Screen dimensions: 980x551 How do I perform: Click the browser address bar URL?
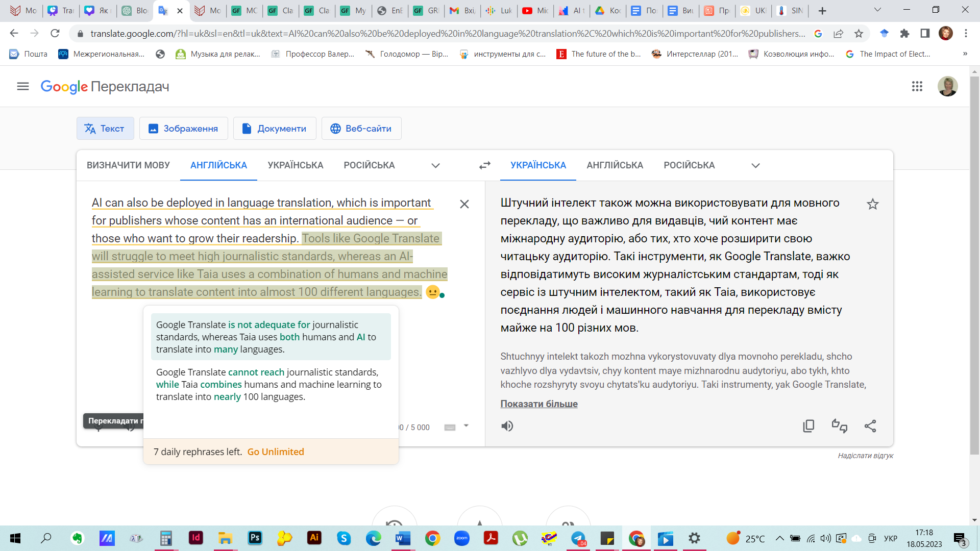(x=448, y=34)
